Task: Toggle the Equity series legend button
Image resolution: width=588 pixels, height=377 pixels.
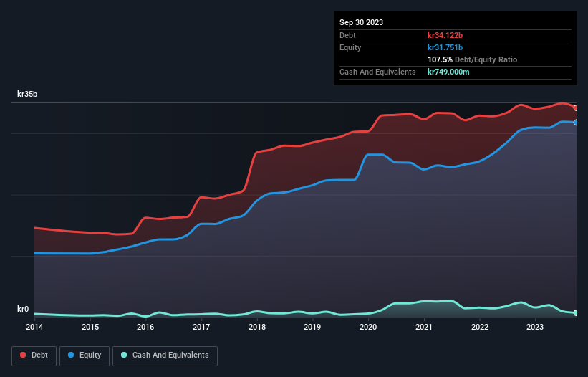Action: click(85, 355)
